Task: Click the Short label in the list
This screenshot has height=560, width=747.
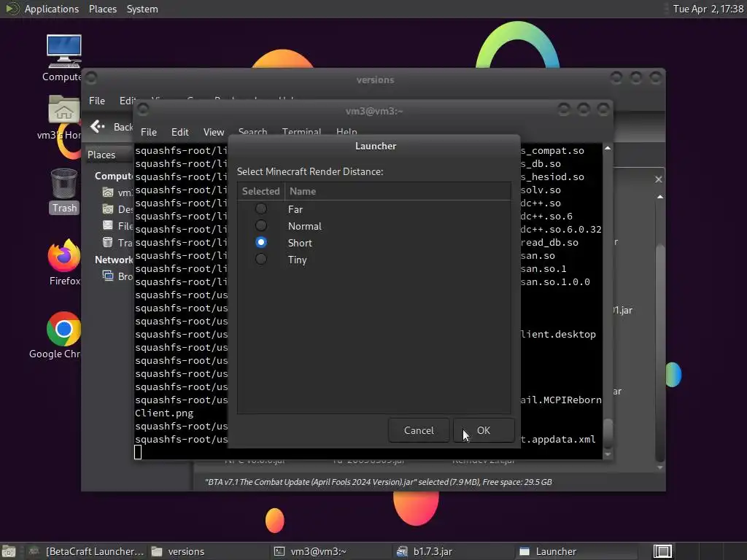Action: click(x=300, y=243)
